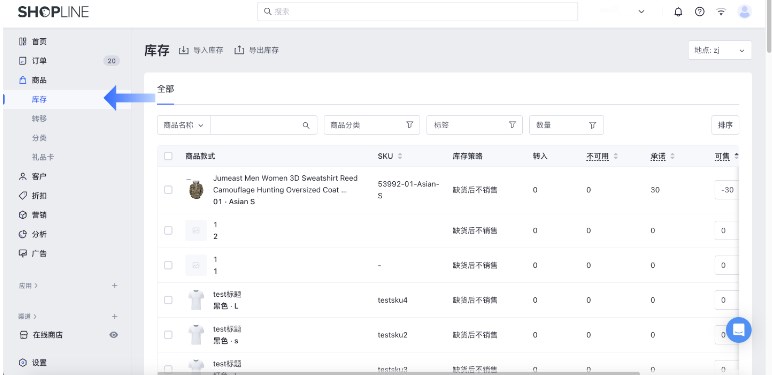
Task: Check the Jumeast Sweatshirt row checkbox
Action: tap(168, 189)
